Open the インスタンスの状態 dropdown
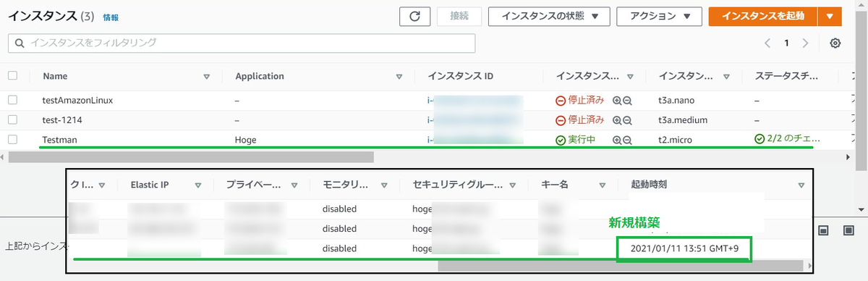Screen dimensions: 868x281 coord(550,17)
